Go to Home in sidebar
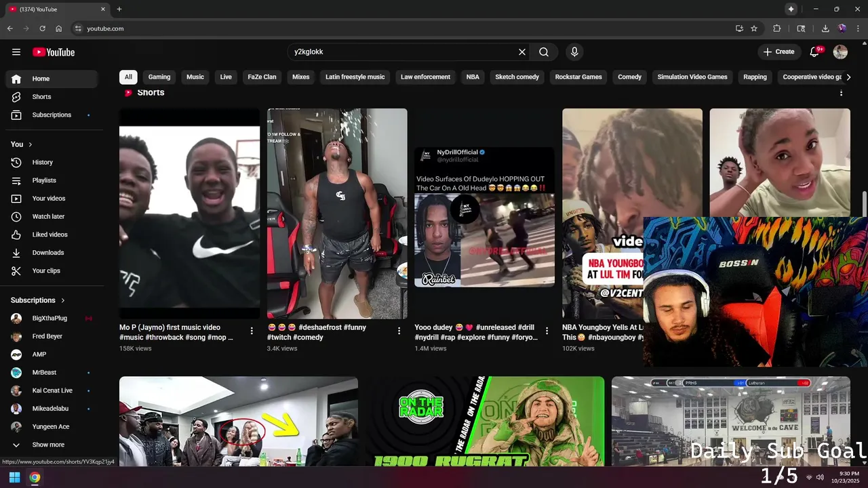The width and height of the screenshot is (868, 488). pyautogui.click(x=52, y=79)
